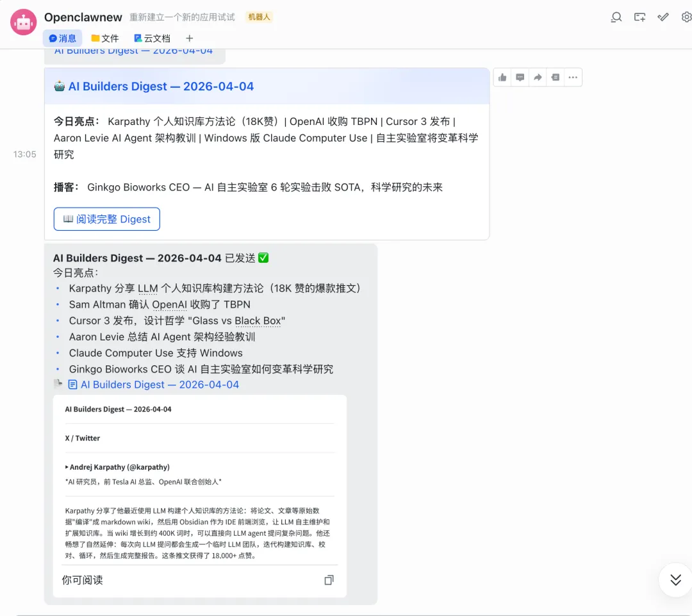Click the 机器人 tag label
692x616 pixels.
259,17
